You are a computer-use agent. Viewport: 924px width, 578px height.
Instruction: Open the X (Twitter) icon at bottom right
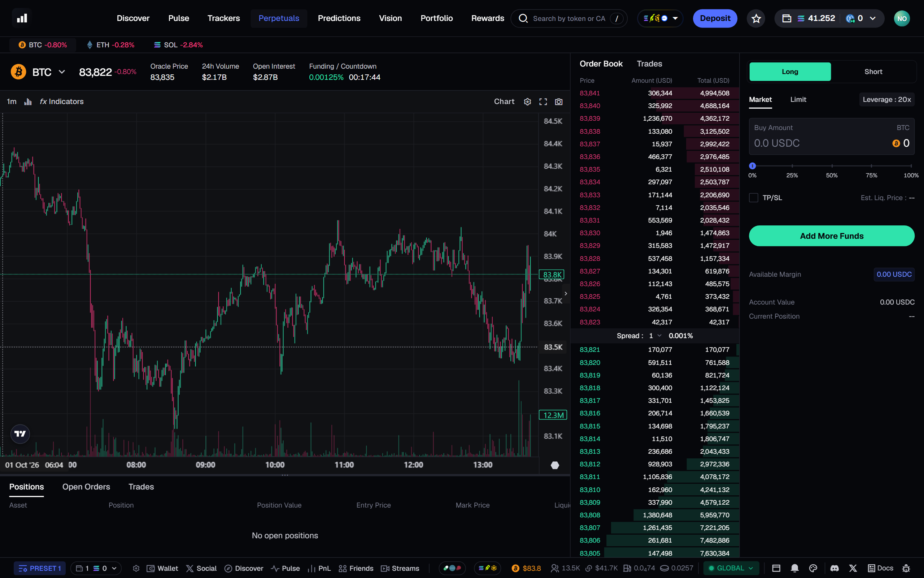pyautogui.click(x=853, y=568)
